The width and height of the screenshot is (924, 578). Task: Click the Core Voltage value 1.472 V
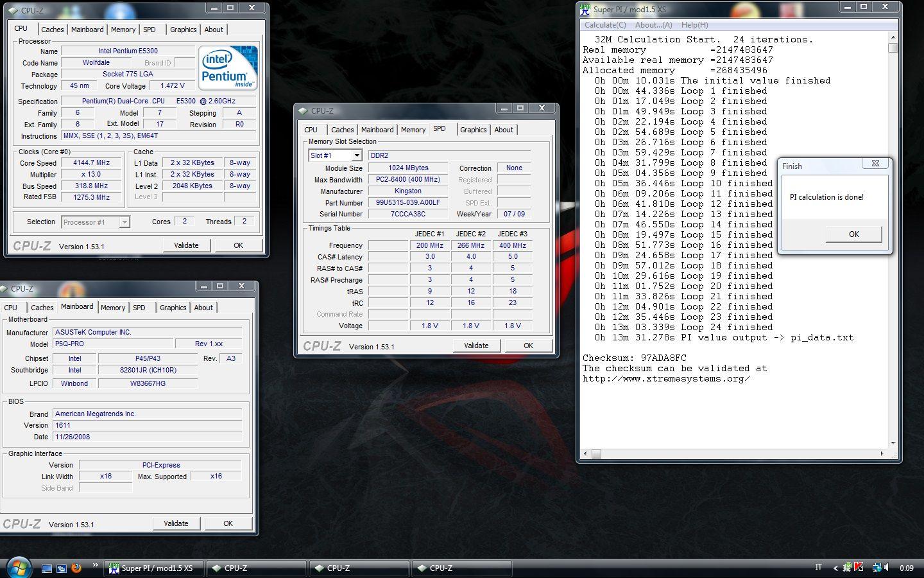(172, 86)
